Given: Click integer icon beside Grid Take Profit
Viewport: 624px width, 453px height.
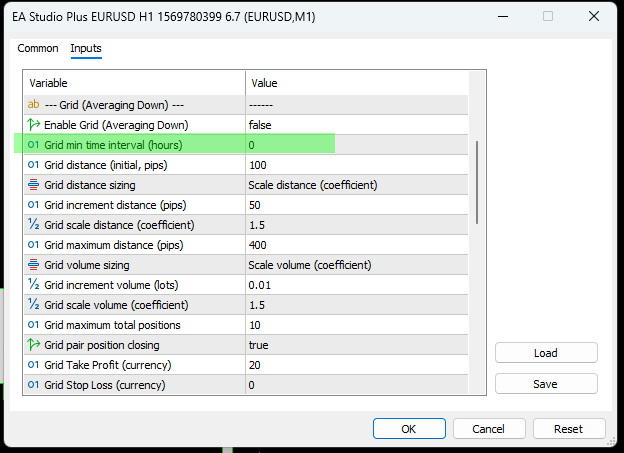Looking at the screenshot, I should point(33,365).
